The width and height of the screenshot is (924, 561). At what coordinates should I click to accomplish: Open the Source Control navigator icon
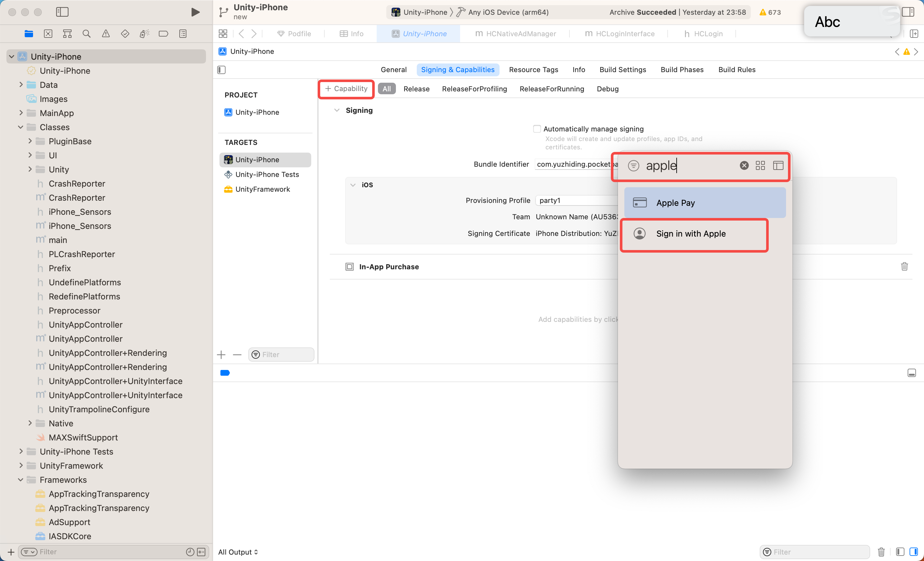coord(48,34)
